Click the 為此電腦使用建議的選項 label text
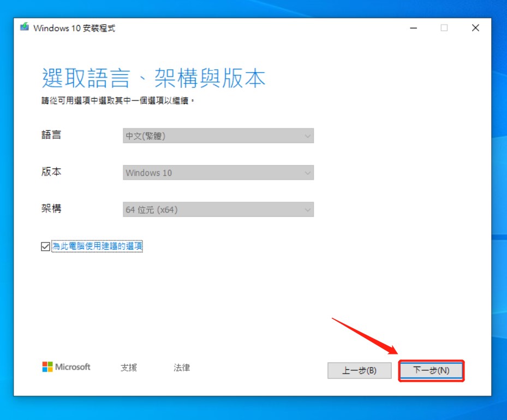 [97, 247]
